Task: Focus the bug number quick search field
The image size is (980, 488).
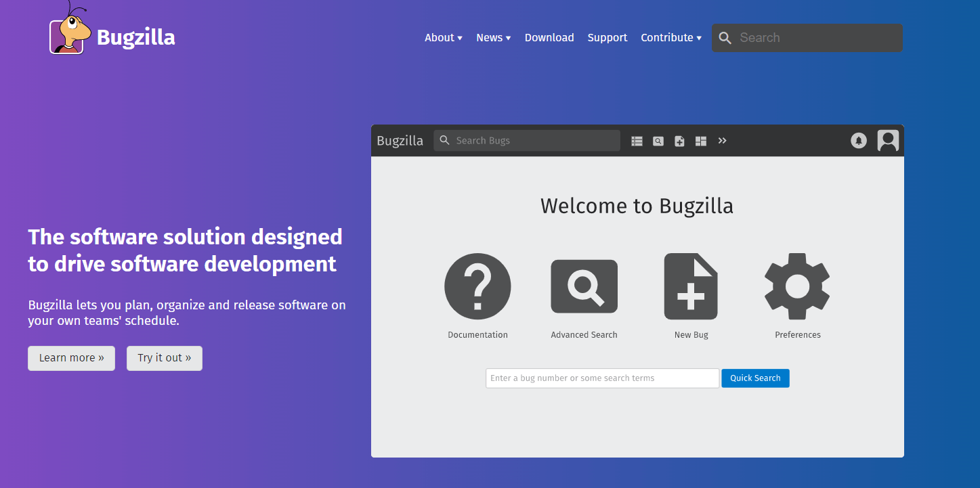Action: (x=603, y=378)
